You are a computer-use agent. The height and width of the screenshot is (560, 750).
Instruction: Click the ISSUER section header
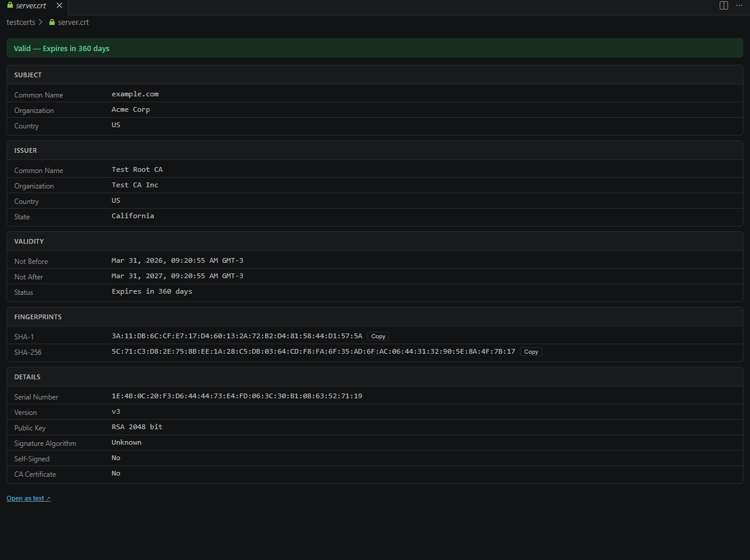375,150
